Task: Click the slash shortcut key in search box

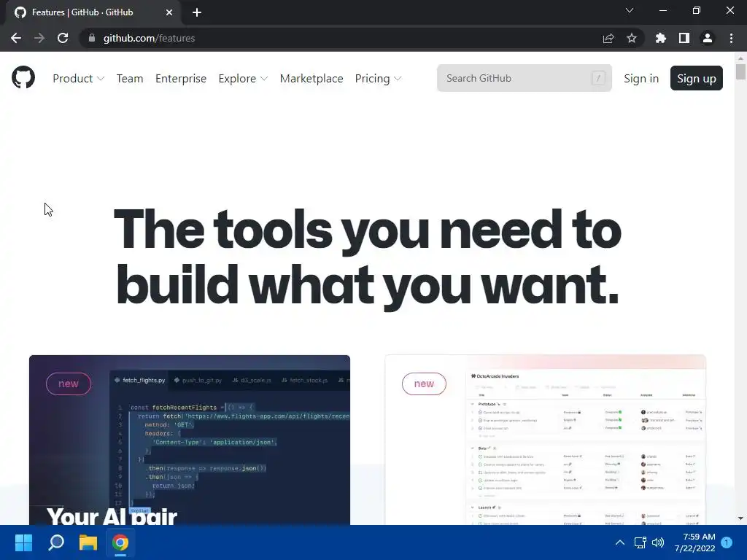Action: coord(598,78)
